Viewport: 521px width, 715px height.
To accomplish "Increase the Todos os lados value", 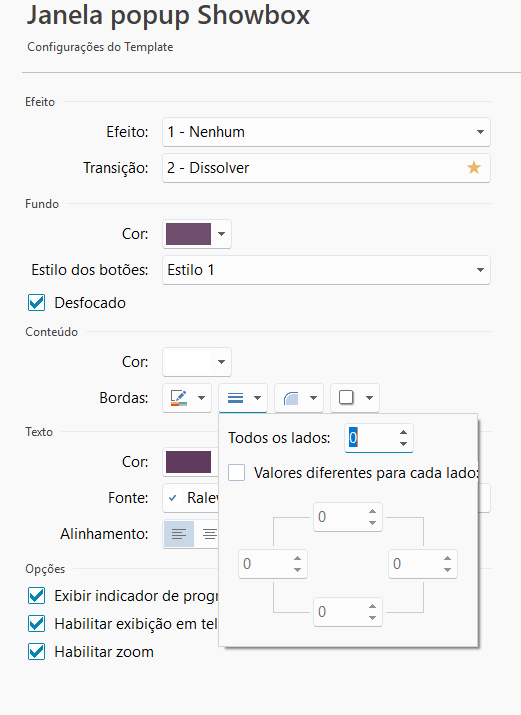I will point(403,432).
